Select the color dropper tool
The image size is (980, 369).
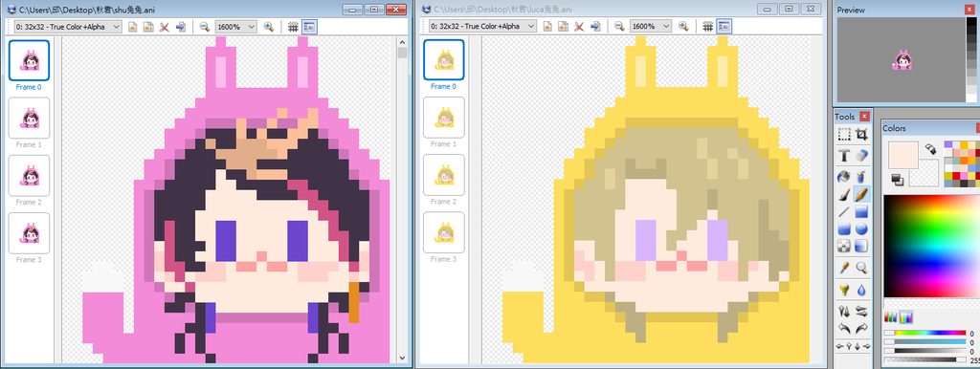pos(844,268)
